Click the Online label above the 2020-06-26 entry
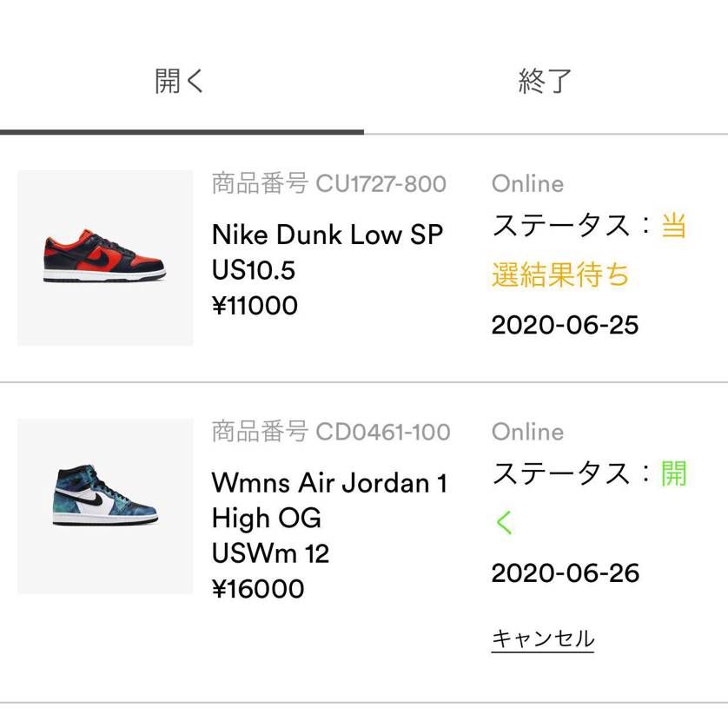This screenshot has width=728, height=721. 527,432
